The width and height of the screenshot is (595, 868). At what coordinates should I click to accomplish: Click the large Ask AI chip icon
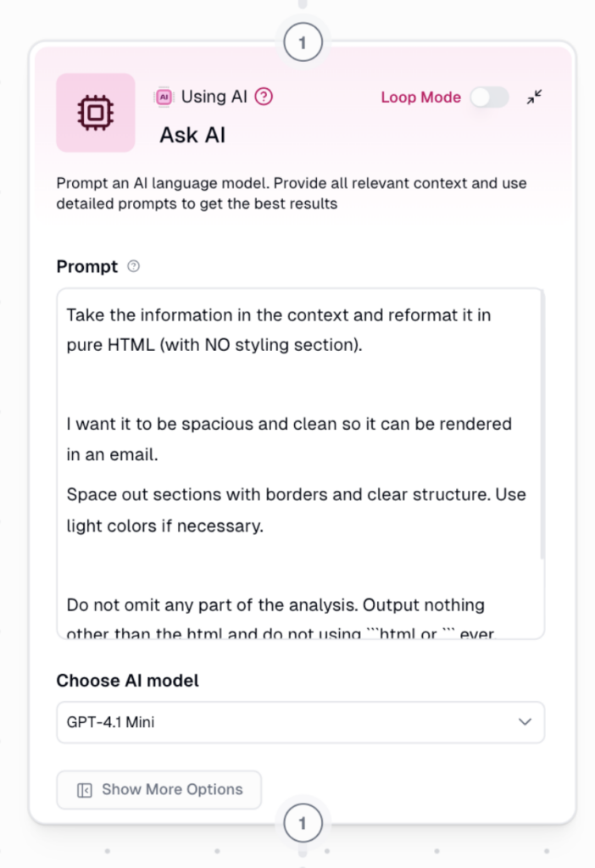(x=95, y=113)
